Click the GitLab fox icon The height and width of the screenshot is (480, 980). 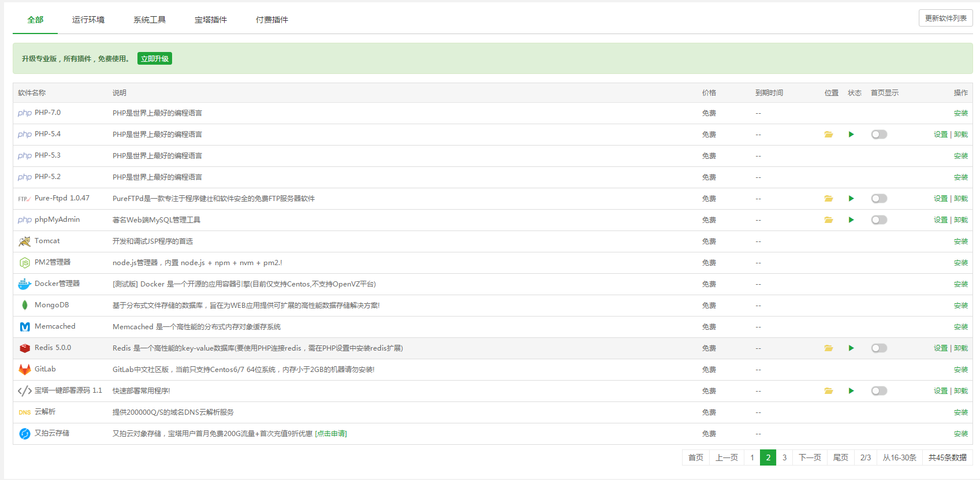click(x=24, y=370)
